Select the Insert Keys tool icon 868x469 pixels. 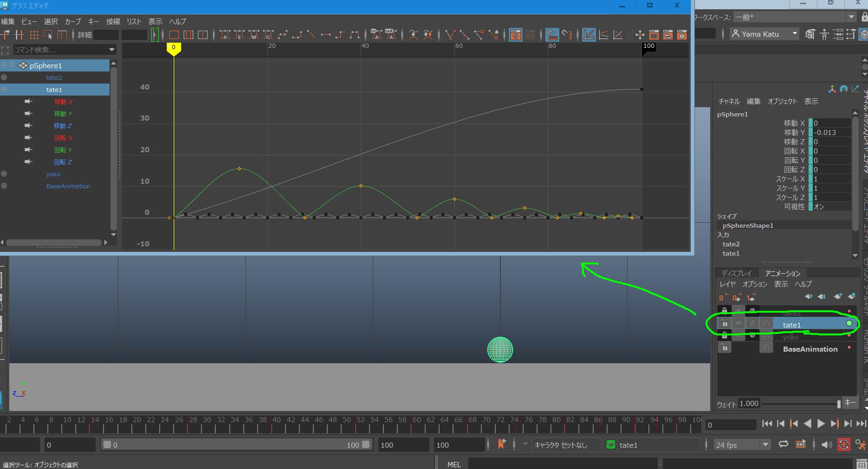(19, 35)
